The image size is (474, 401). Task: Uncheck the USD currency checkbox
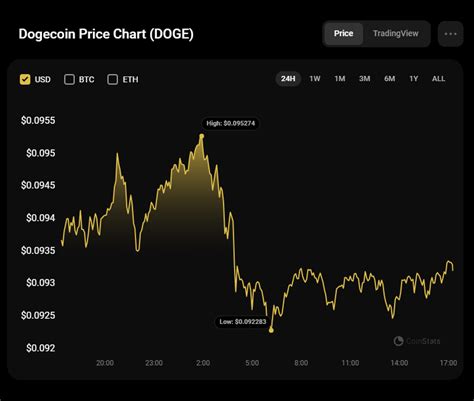[25, 79]
